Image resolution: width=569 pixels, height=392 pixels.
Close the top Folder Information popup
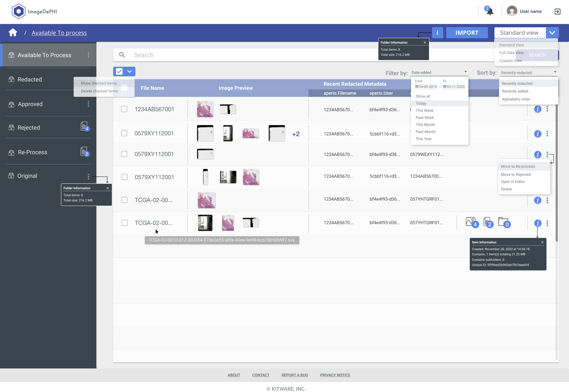pos(425,43)
